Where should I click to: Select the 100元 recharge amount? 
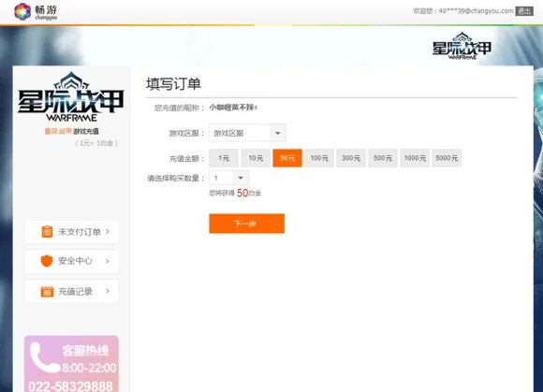pyautogui.click(x=319, y=158)
